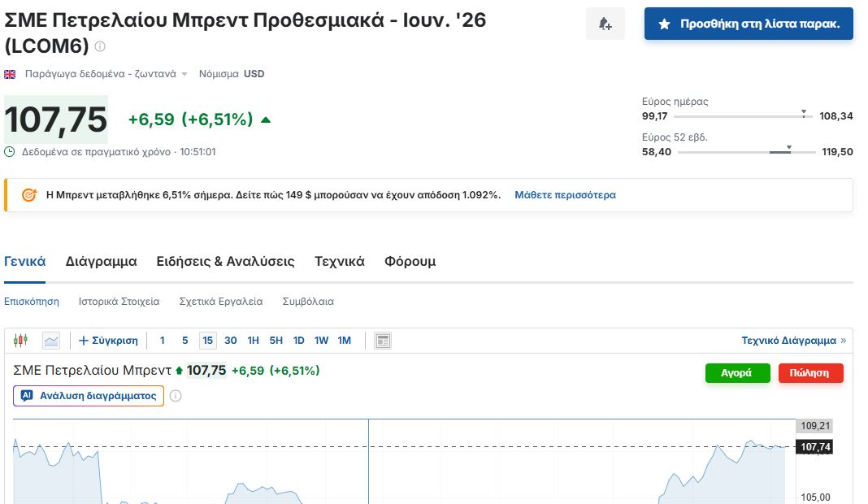This screenshot has height=504, width=868.
Task: Click the 52-week range slider bar
Action: (x=746, y=152)
